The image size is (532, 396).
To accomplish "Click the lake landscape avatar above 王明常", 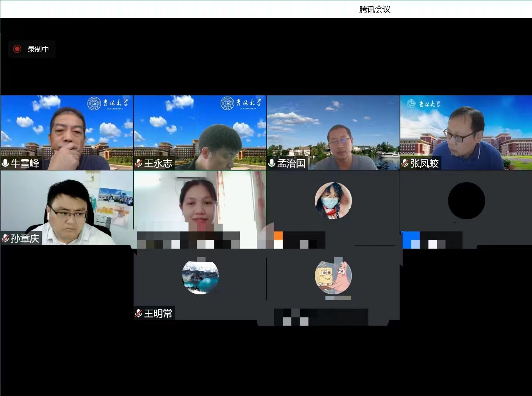I will (x=200, y=277).
